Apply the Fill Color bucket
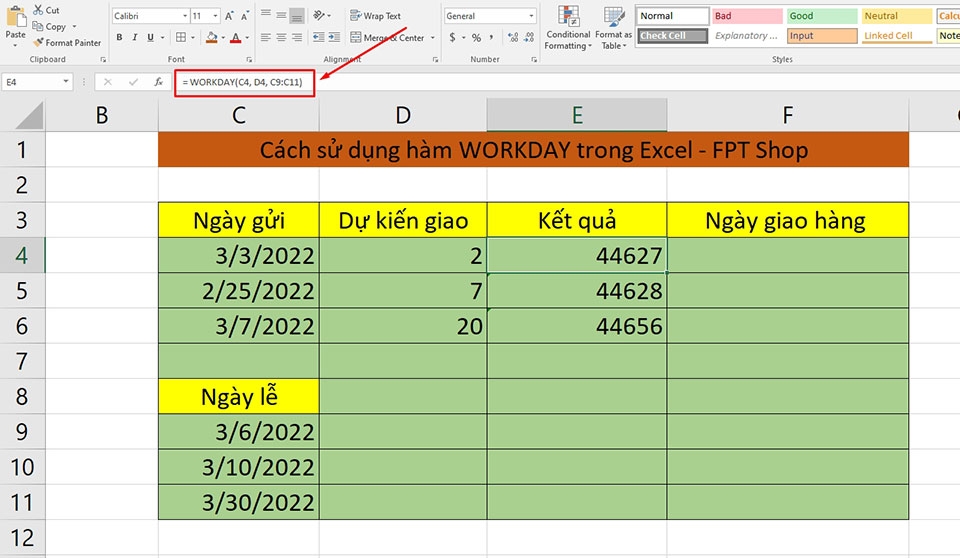This screenshot has height=558, width=960. point(212,37)
